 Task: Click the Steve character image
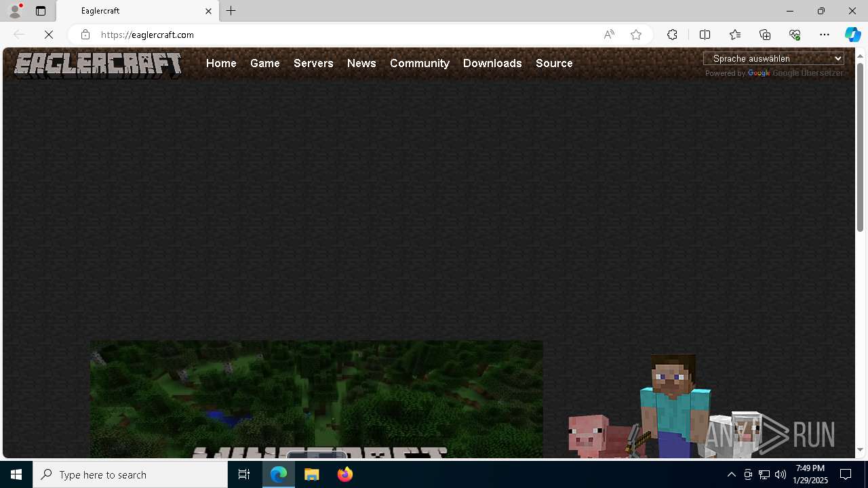click(x=675, y=405)
